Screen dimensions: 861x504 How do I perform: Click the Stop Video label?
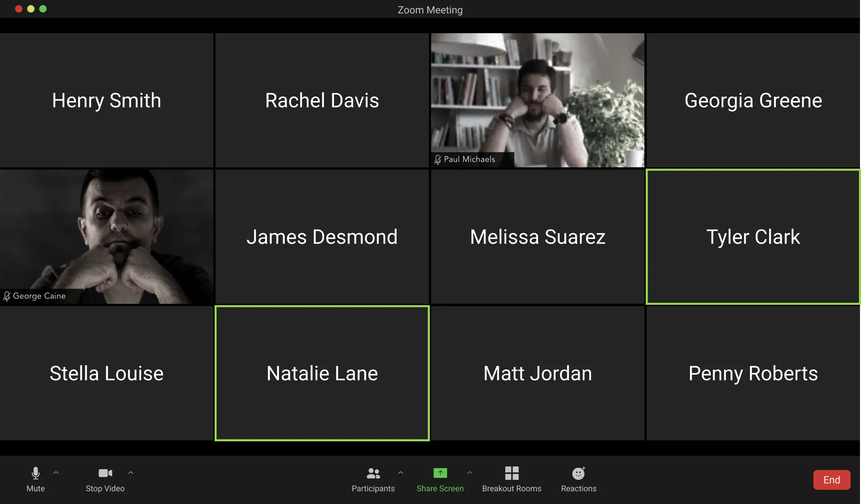[x=105, y=489]
